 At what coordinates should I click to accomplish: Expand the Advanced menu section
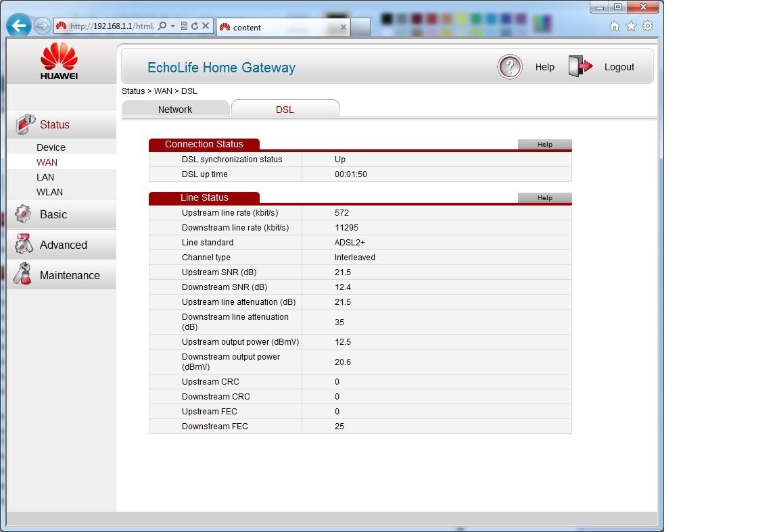point(63,245)
